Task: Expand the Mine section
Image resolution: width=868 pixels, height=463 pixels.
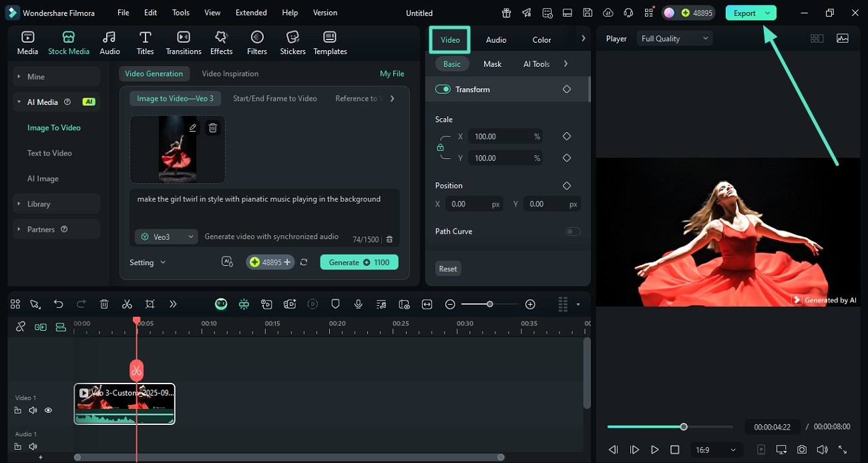Action: [56, 77]
